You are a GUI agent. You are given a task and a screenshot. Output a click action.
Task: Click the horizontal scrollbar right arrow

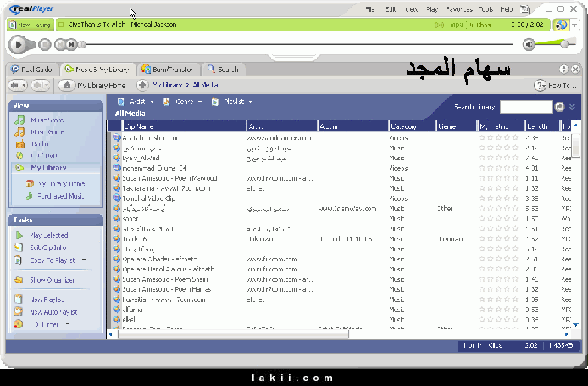(567, 333)
